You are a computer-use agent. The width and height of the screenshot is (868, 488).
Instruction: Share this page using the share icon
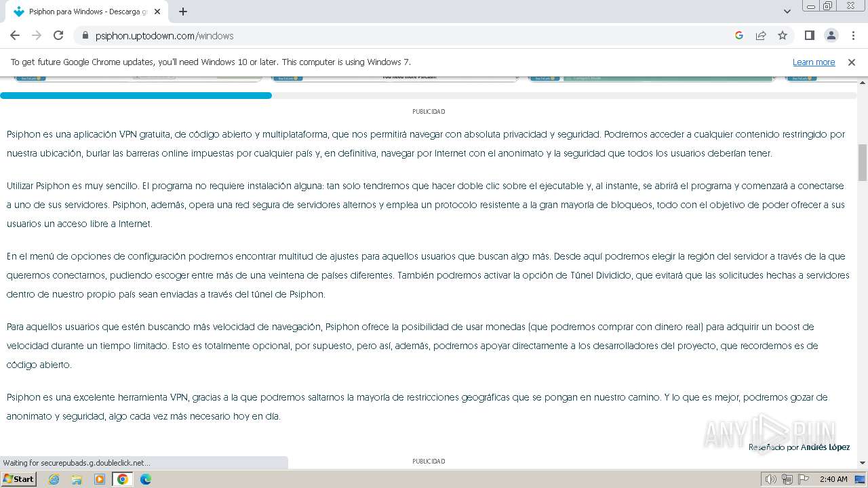coord(761,35)
